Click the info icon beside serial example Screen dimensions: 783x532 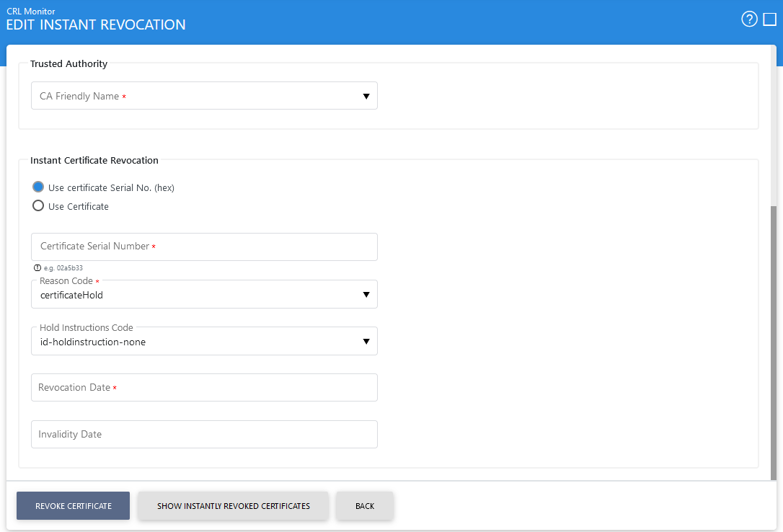point(37,267)
